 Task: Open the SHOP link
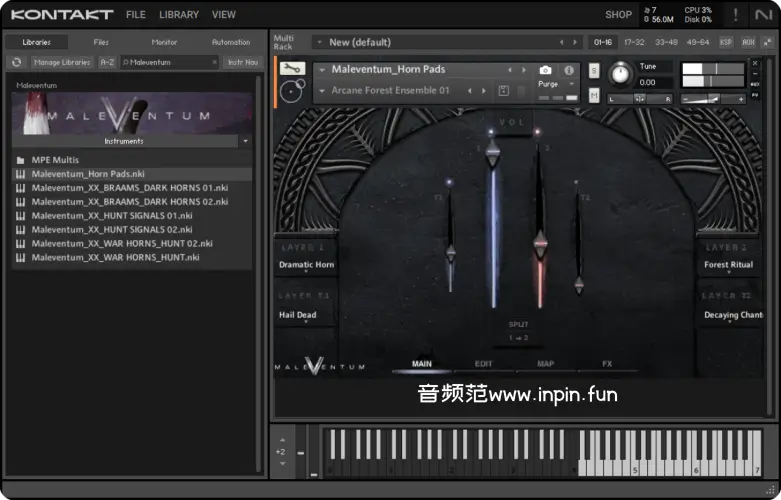[618, 15]
